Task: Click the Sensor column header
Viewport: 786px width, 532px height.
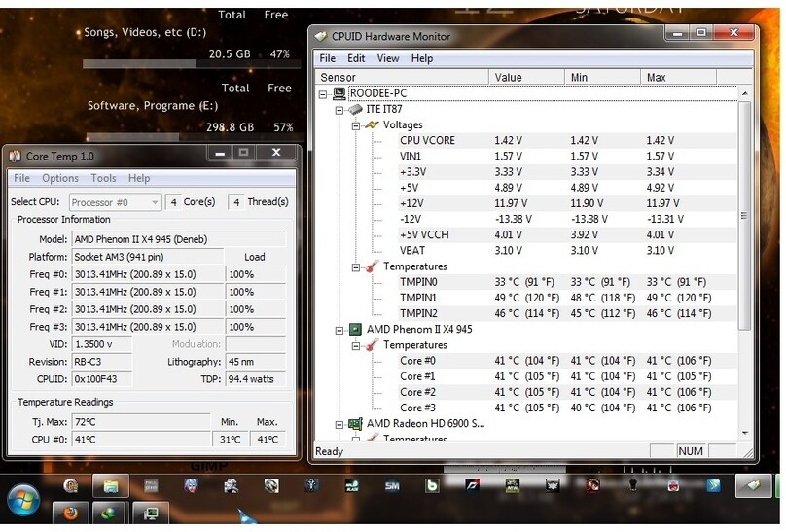Action: coord(402,77)
